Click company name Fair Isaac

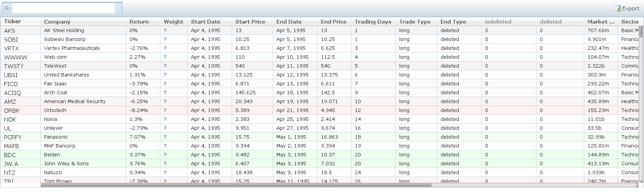pos(55,84)
